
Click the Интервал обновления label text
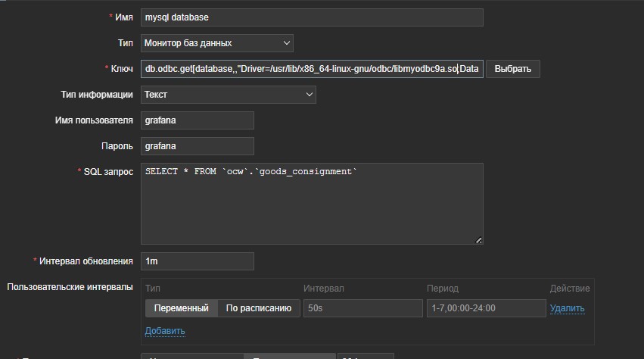pyautogui.click(x=86, y=261)
